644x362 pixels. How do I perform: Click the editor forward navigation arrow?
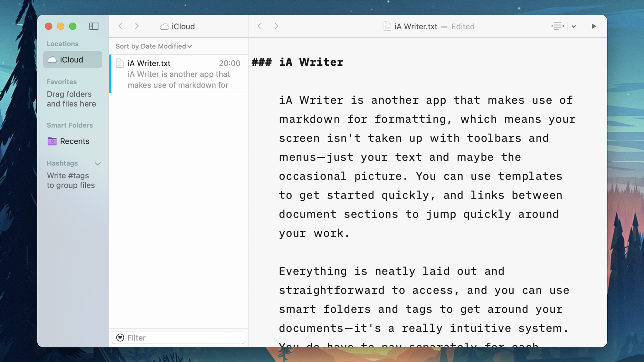[276, 26]
